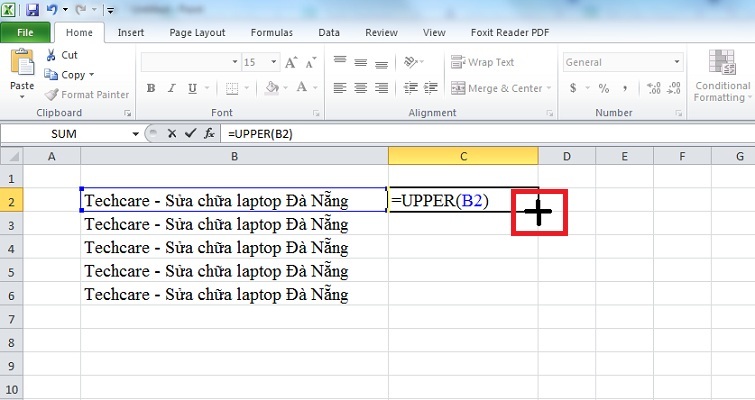Viewport: 755px width, 400px height.
Task: Open the Foxit Reader PDF tab
Action: (509, 32)
